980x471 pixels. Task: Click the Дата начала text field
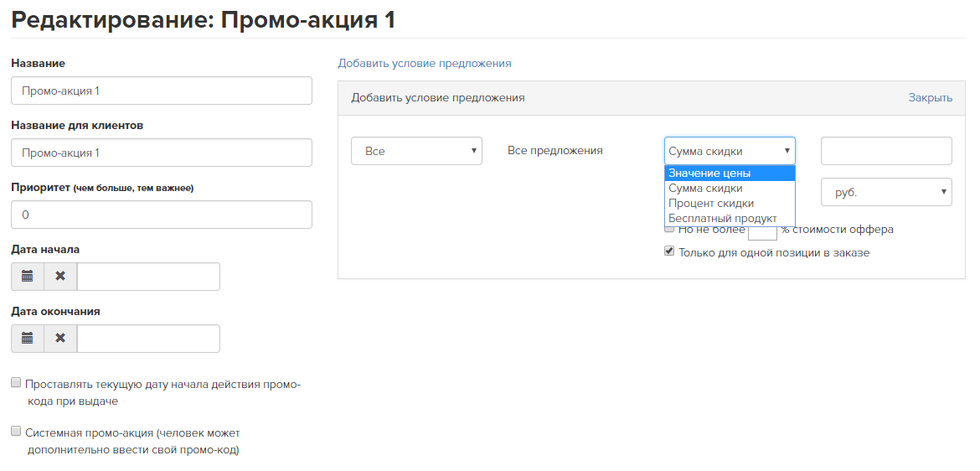pos(149,277)
